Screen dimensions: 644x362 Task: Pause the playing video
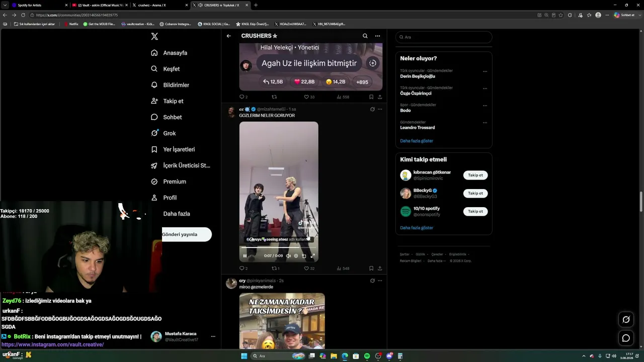point(245,256)
